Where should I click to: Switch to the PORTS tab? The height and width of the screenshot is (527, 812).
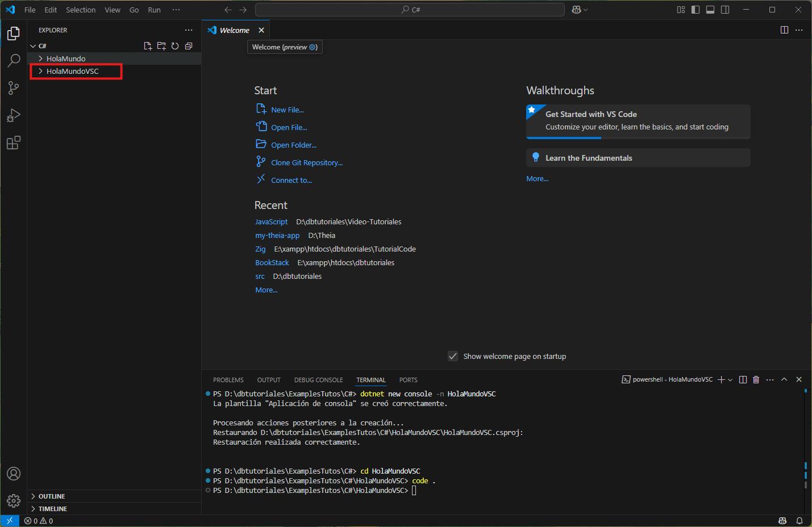pyautogui.click(x=408, y=380)
